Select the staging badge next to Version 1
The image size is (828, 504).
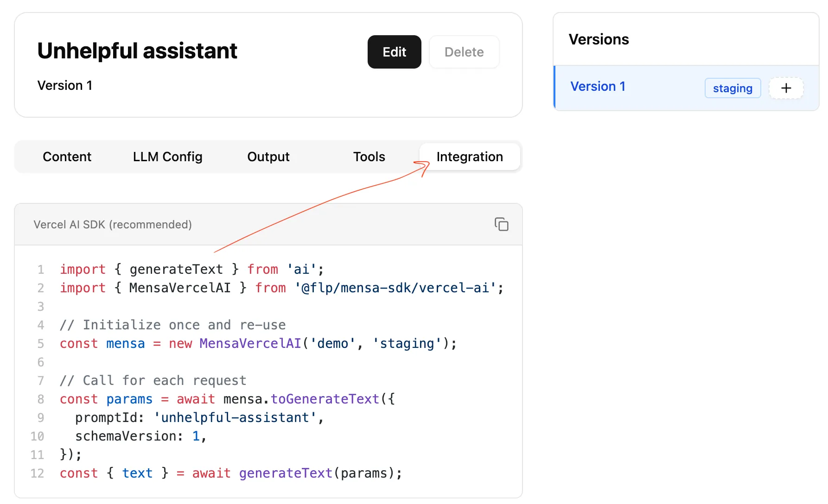pos(732,88)
